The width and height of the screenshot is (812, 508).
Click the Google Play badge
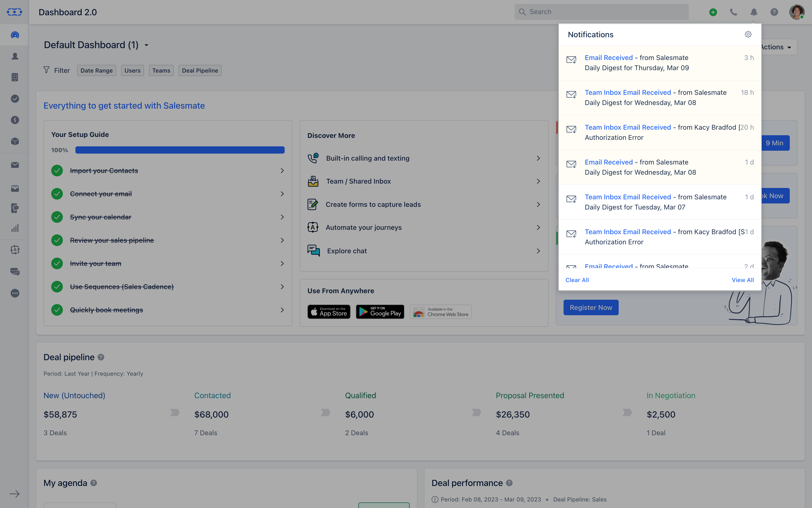[x=380, y=312]
